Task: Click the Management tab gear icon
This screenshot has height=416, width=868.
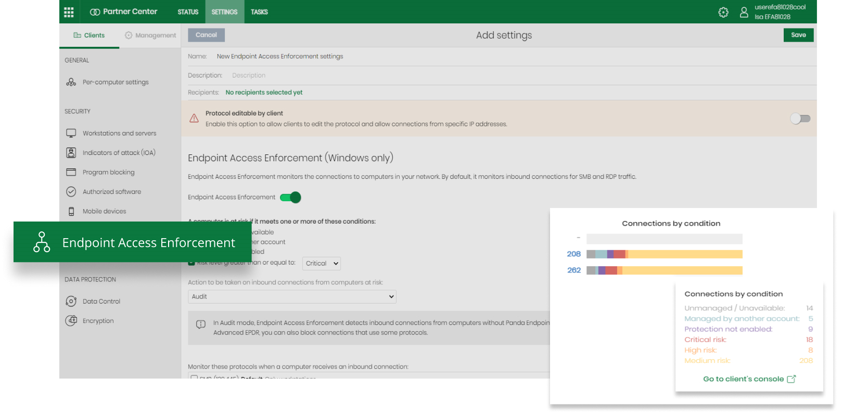Action: tap(129, 35)
